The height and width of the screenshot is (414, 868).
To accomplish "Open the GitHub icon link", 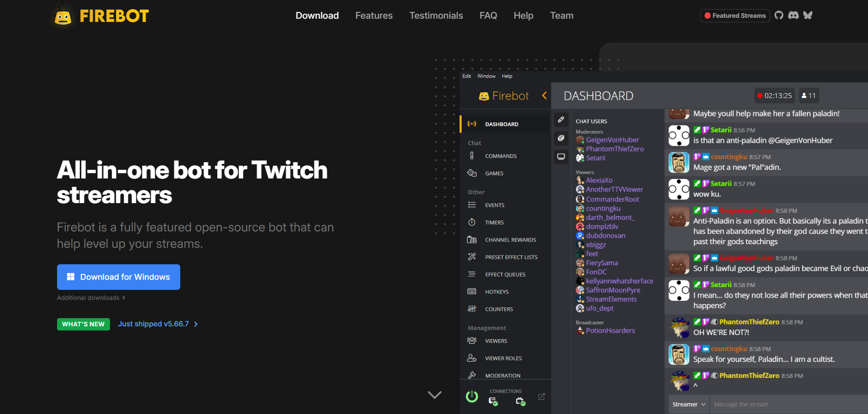I will tap(779, 15).
